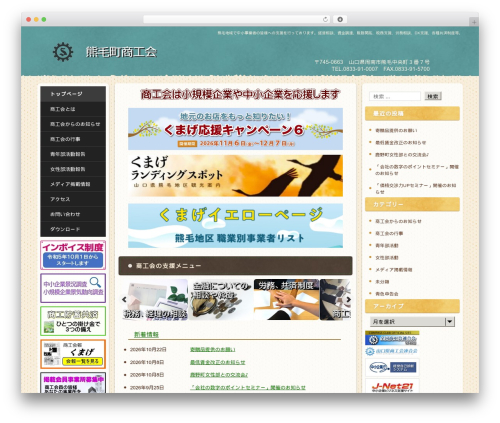Viewport: 500px width, 423px height.
Task: Click the red macOS close dot
Action: [29, 20]
